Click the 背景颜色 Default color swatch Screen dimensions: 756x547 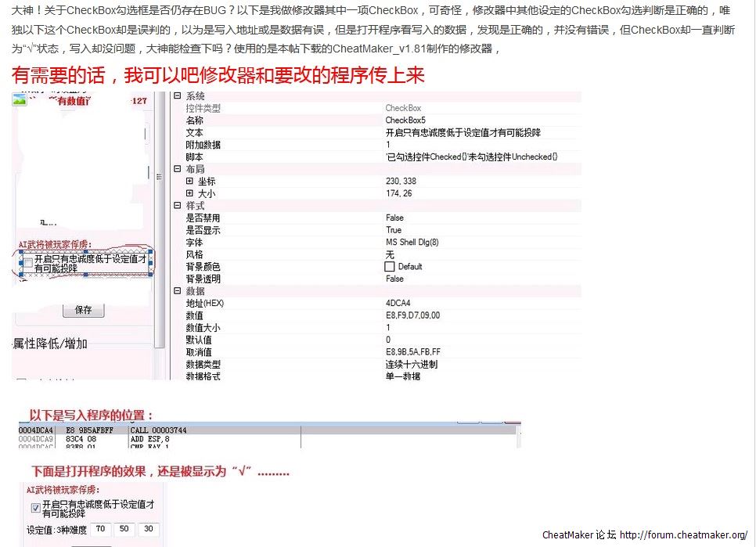[x=391, y=267]
